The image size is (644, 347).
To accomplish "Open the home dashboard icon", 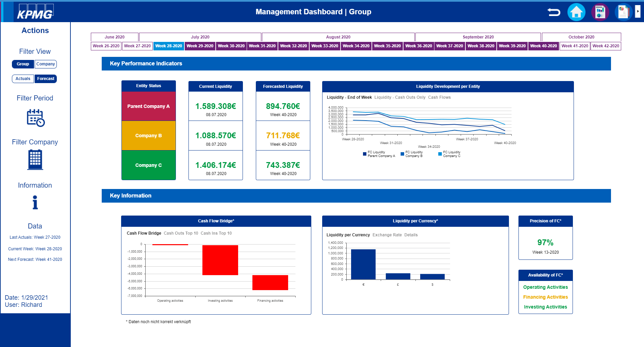I will pos(576,11).
